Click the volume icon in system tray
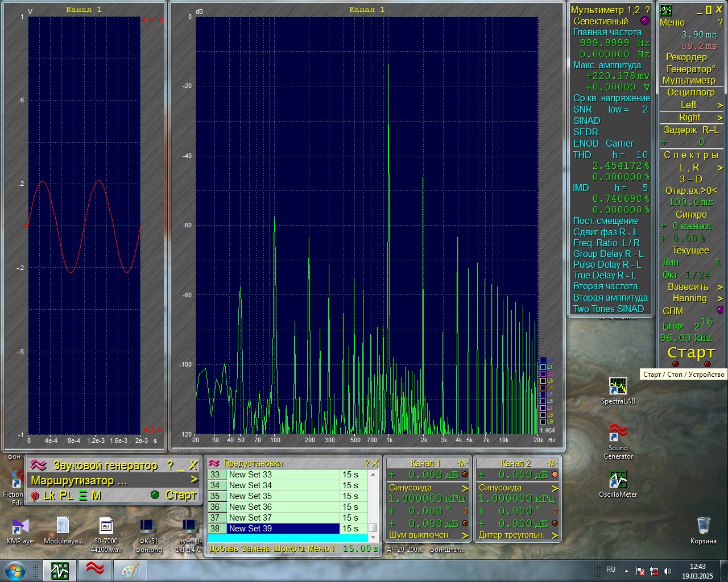This screenshot has height=582, width=728. point(668,571)
